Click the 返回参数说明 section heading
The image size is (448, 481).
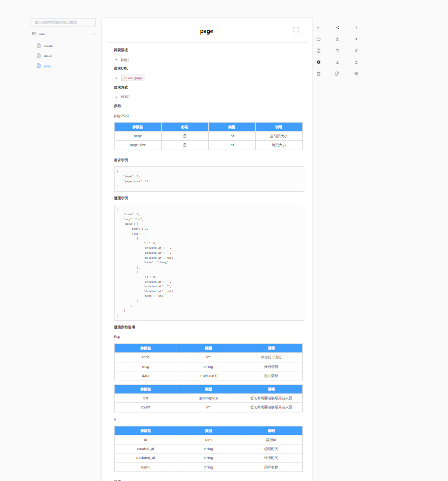click(124, 327)
